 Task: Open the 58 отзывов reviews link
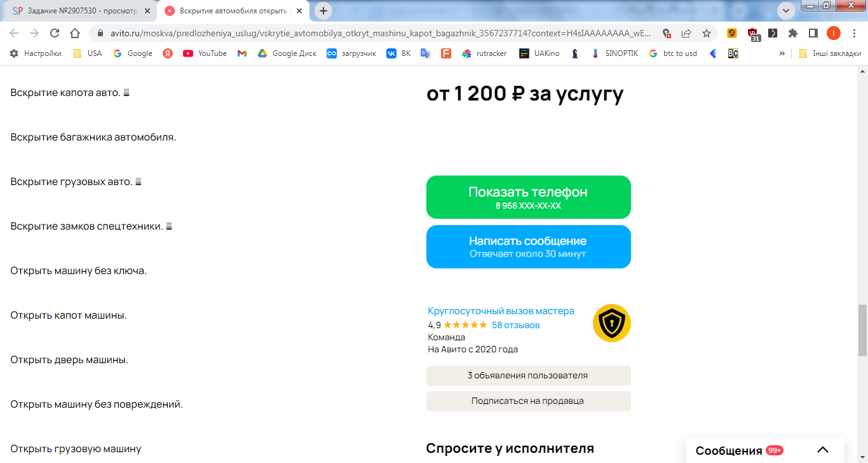(x=515, y=325)
